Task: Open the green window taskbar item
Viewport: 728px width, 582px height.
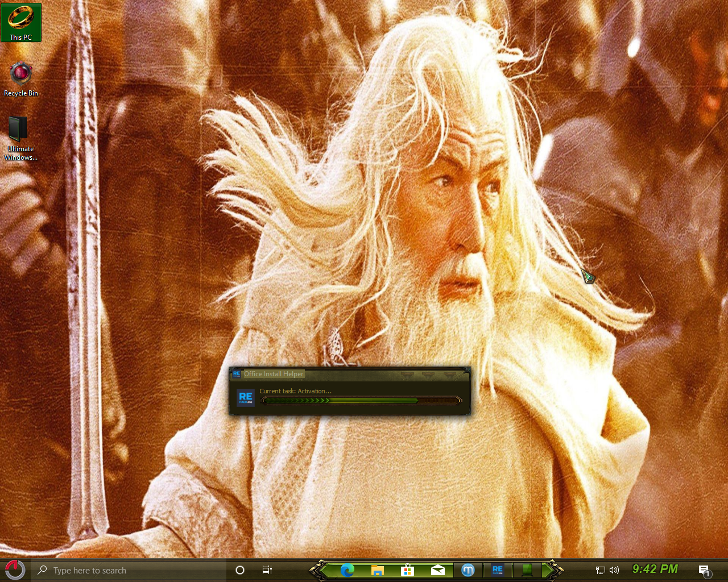Action: tap(527, 570)
